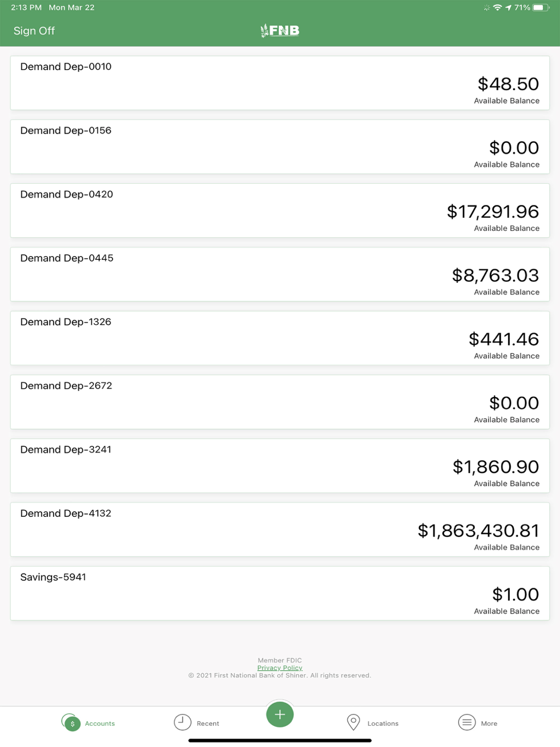Open Demand Dep-0420 account card
560x747 pixels.
[x=280, y=211]
